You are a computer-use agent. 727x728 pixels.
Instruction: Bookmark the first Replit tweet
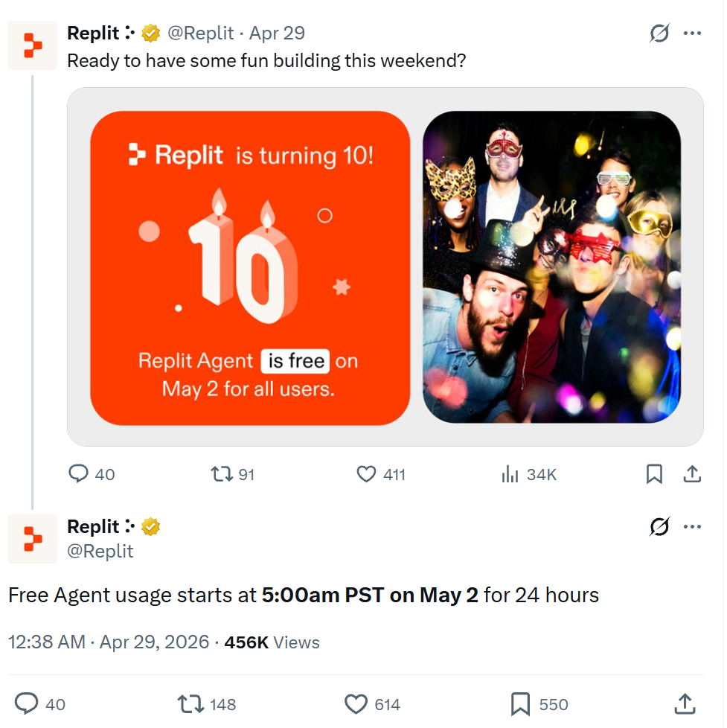point(654,474)
